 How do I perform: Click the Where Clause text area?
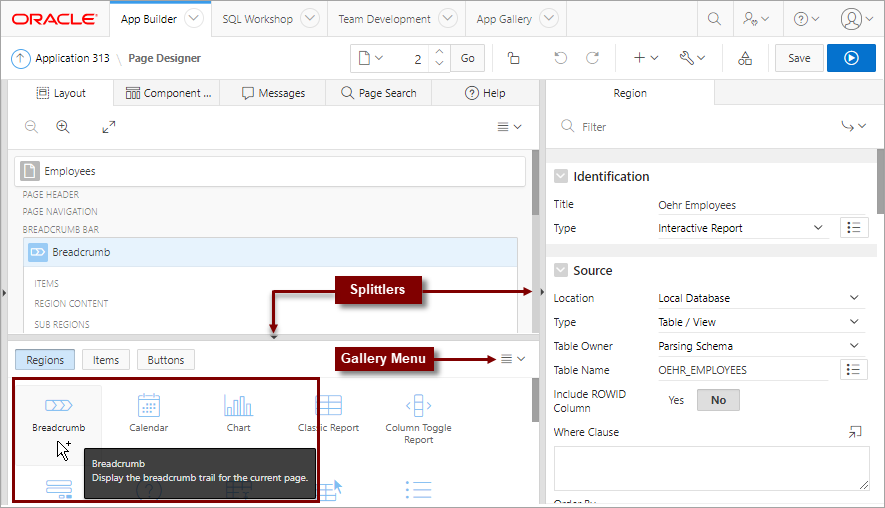pyautogui.click(x=711, y=468)
